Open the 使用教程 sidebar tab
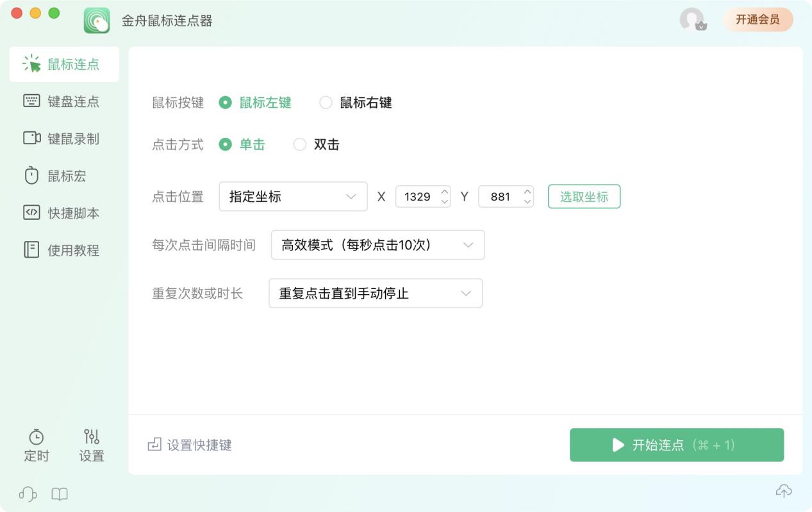 point(64,250)
